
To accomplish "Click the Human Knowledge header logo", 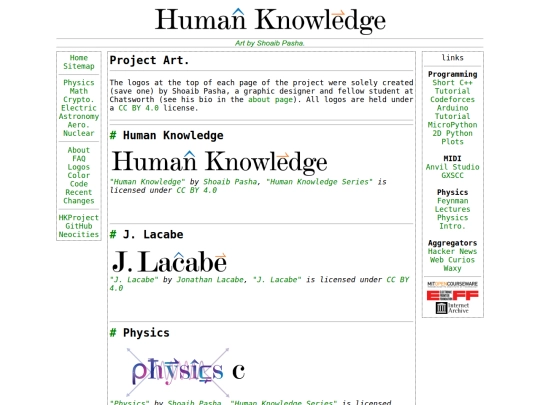I will tap(270, 21).
